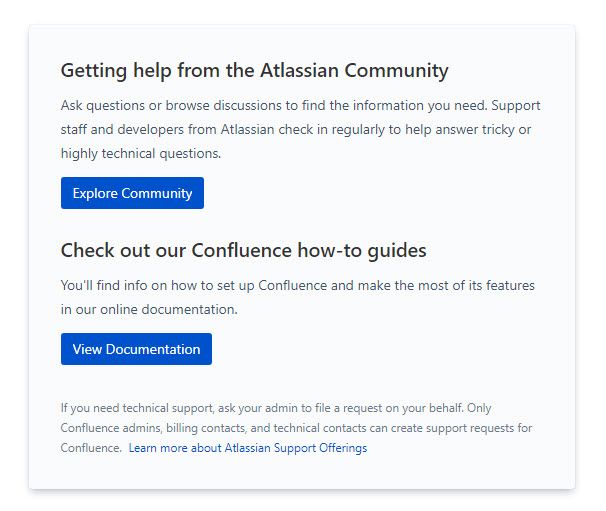Click the Explore Community button

point(132,193)
